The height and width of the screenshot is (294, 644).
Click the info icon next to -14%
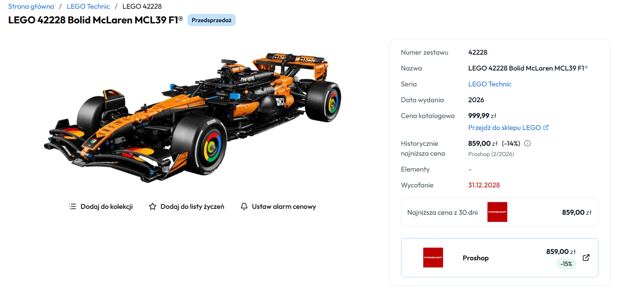pos(527,143)
